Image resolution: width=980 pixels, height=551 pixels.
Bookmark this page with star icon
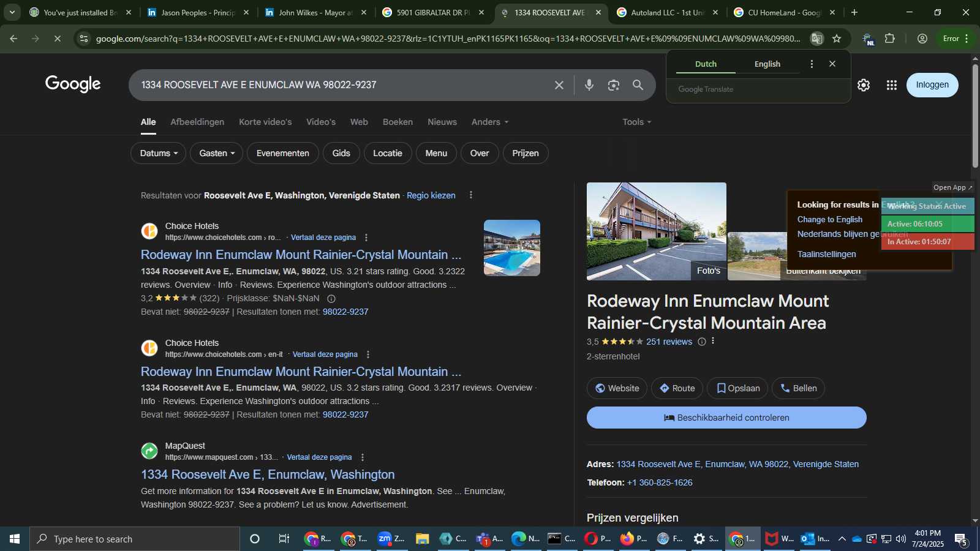click(837, 39)
